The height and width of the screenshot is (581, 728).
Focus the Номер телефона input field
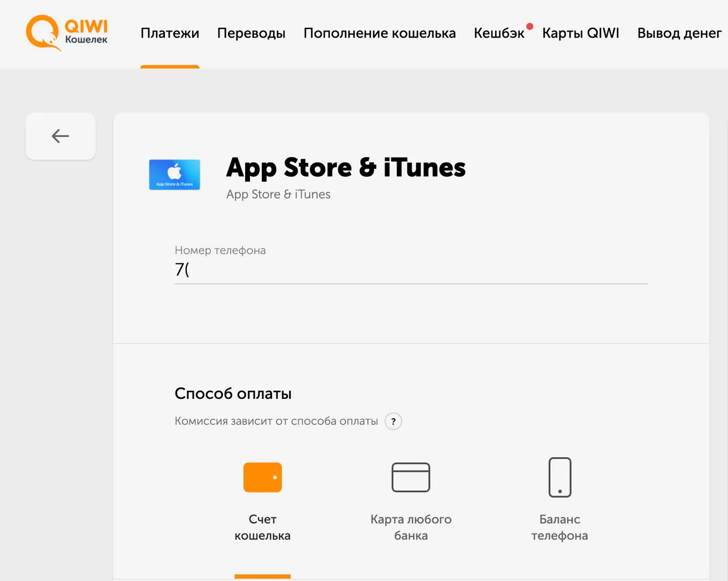coord(411,269)
